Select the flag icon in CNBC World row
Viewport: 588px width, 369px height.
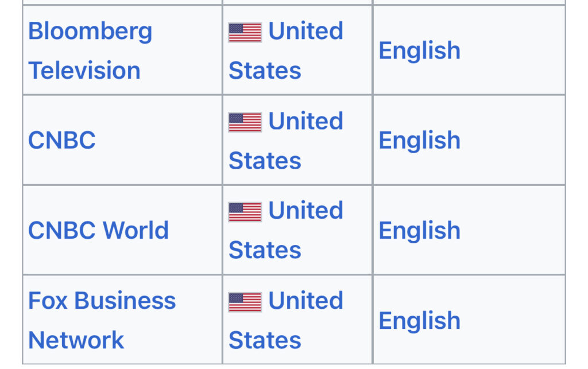coord(245,212)
